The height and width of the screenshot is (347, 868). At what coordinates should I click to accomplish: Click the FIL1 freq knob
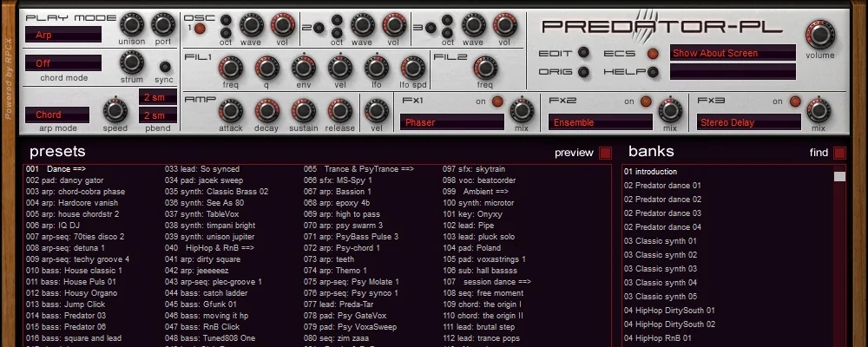click(230, 68)
